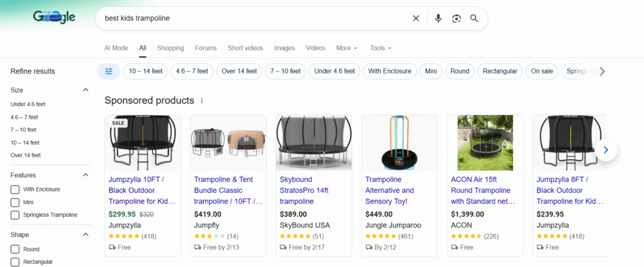Clear the search box text

(416, 18)
